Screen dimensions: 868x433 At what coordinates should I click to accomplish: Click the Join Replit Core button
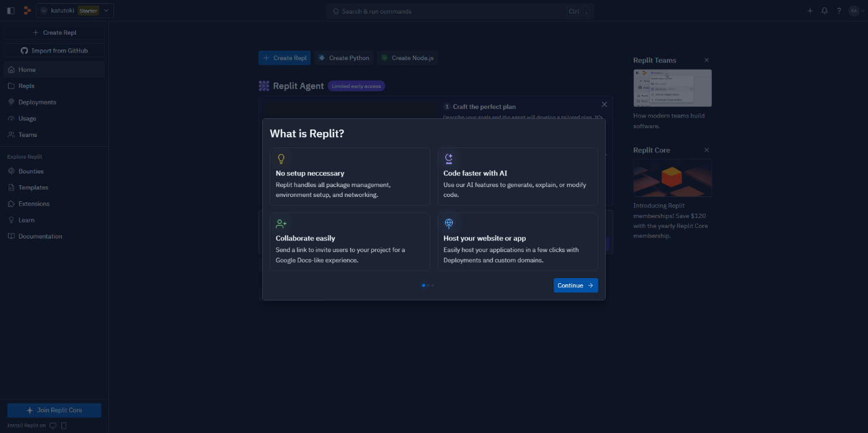(54, 410)
